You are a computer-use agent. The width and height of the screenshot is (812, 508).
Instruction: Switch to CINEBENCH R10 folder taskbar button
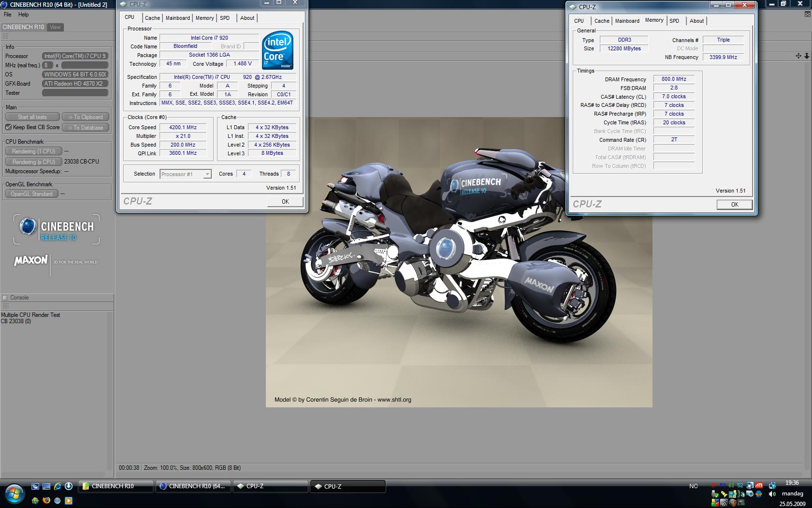click(x=116, y=486)
